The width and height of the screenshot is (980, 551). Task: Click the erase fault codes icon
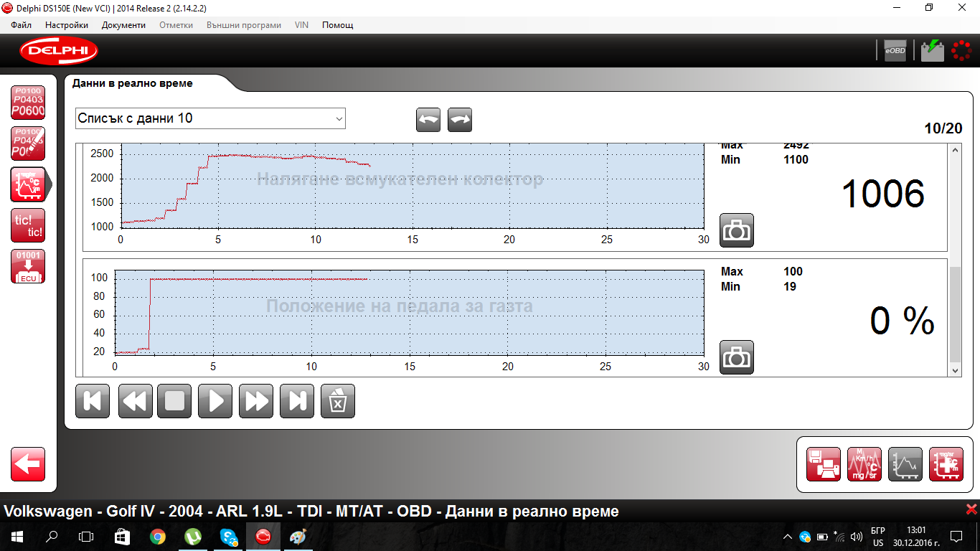28,143
